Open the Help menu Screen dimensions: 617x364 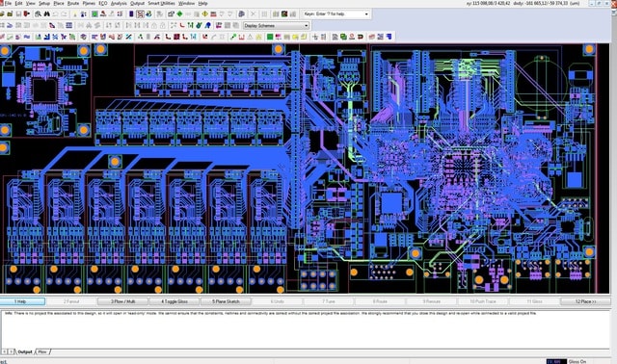(202, 3)
